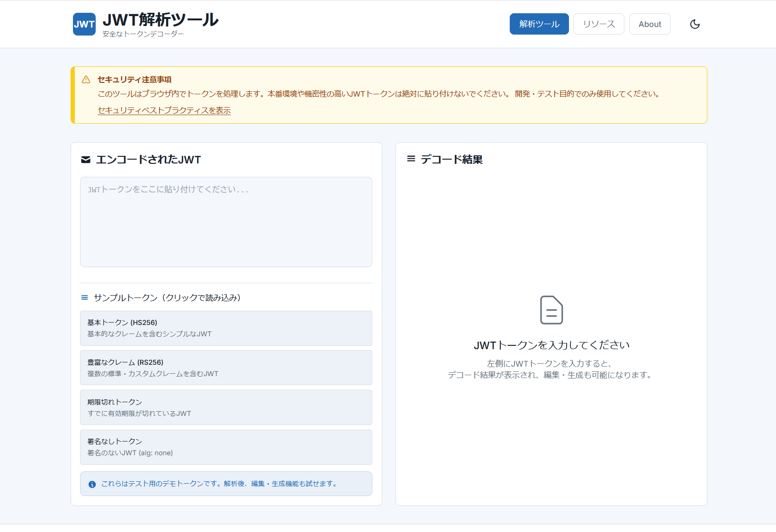Image resolution: width=776 pixels, height=532 pixels.
Task: Click the warning triangle icon in the security notice
Action: 86,80
